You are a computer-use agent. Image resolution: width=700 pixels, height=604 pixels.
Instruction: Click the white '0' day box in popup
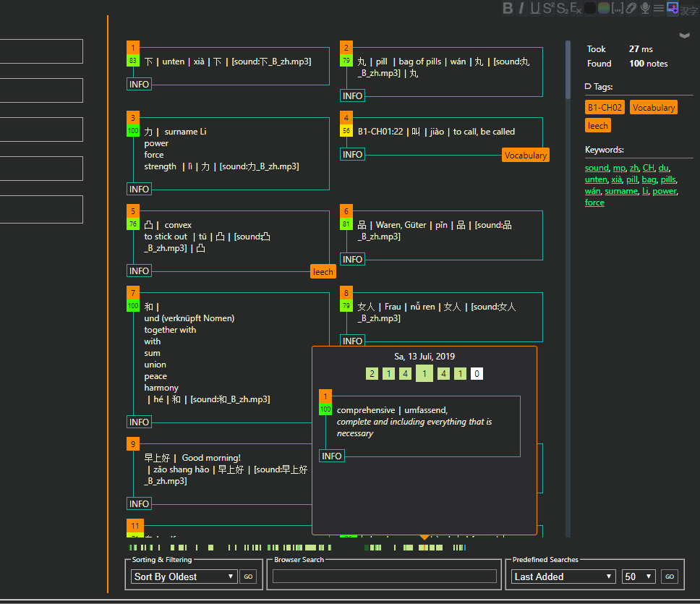[477, 374]
